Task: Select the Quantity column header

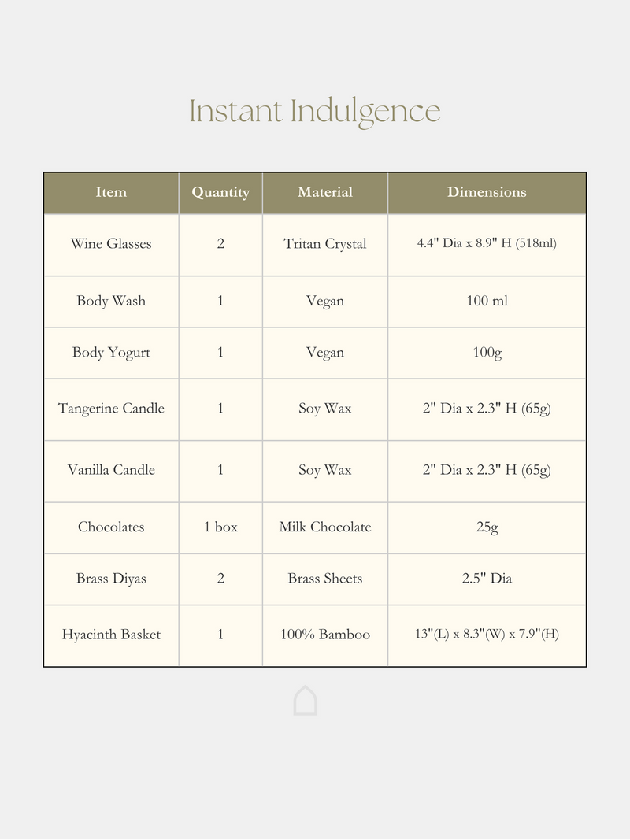Action: (x=220, y=192)
